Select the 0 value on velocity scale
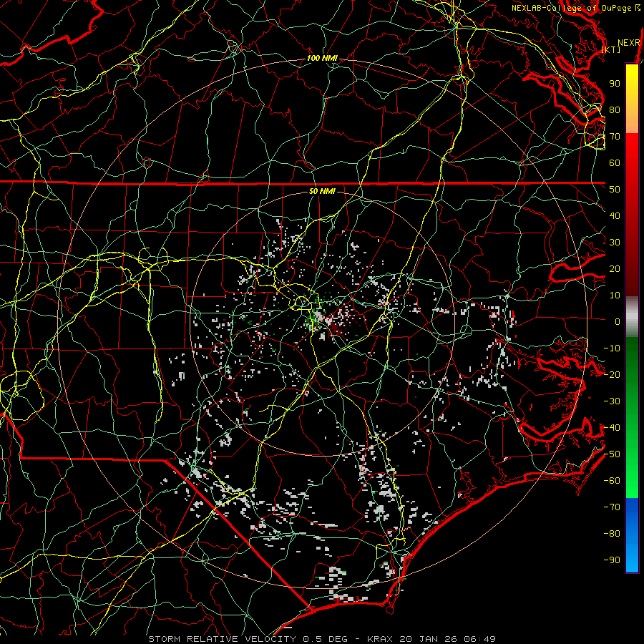 point(618,322)
